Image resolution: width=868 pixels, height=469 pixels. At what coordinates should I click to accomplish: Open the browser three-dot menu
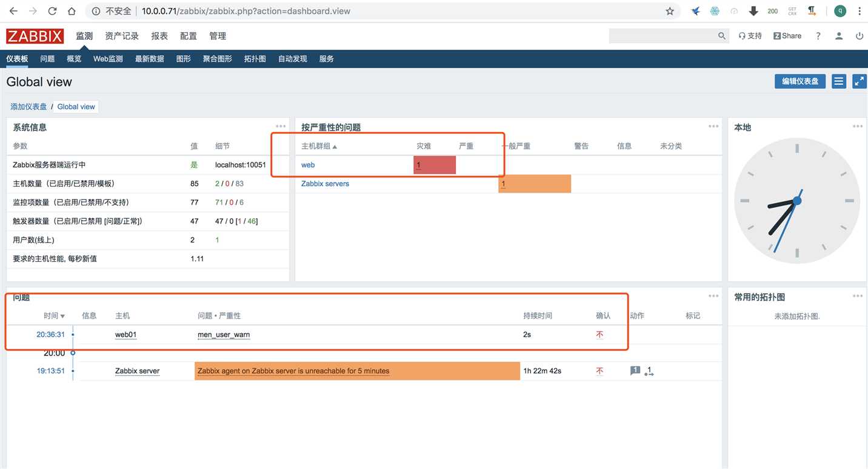(x=859, y=11)
